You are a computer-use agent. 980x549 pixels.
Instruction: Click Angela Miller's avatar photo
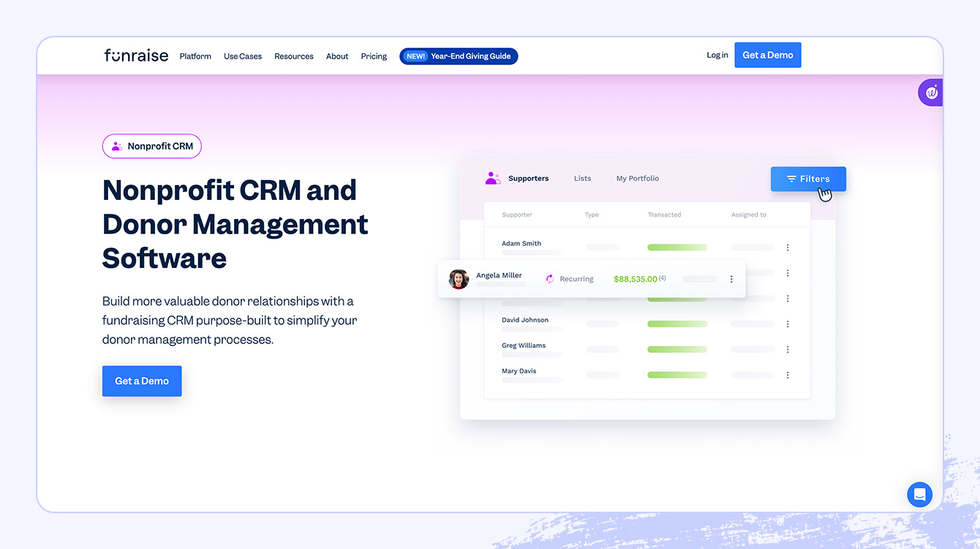point(459,279)
